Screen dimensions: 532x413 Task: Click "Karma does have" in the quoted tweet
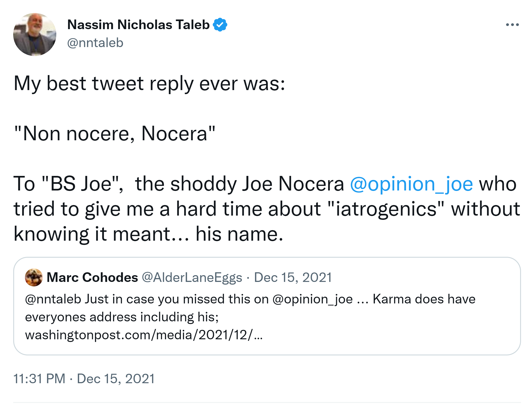coord(424,299)
